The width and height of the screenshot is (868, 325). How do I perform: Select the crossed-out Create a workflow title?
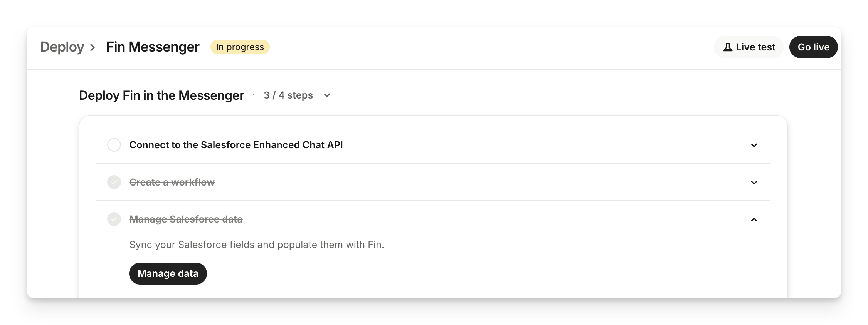(x=172, y=182)
